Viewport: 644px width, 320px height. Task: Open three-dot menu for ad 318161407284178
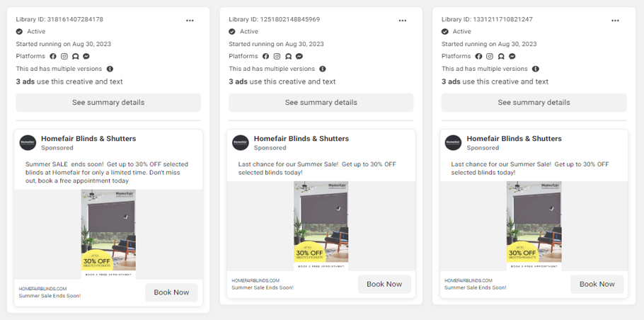190,21
